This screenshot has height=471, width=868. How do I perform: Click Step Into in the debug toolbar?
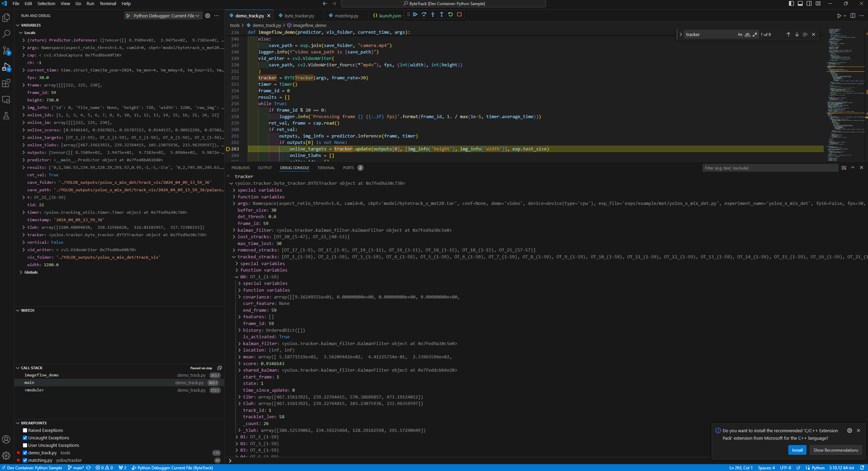(x=433, y=14)
